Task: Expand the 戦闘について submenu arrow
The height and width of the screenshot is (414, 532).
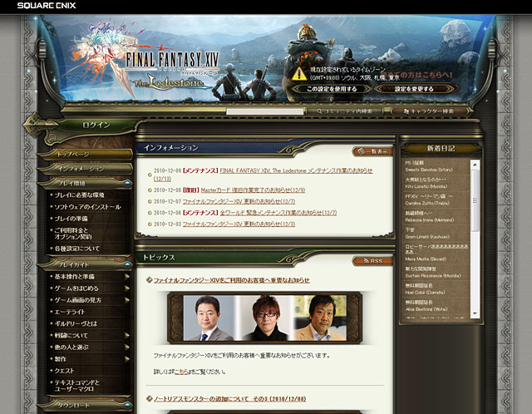Action: tap(127, 335)
